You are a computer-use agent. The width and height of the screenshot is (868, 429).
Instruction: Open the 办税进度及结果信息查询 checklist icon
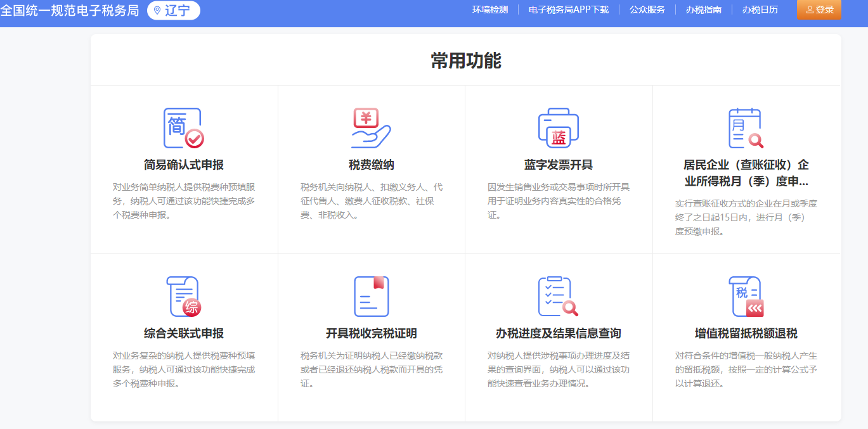click(x=558, y=295)
